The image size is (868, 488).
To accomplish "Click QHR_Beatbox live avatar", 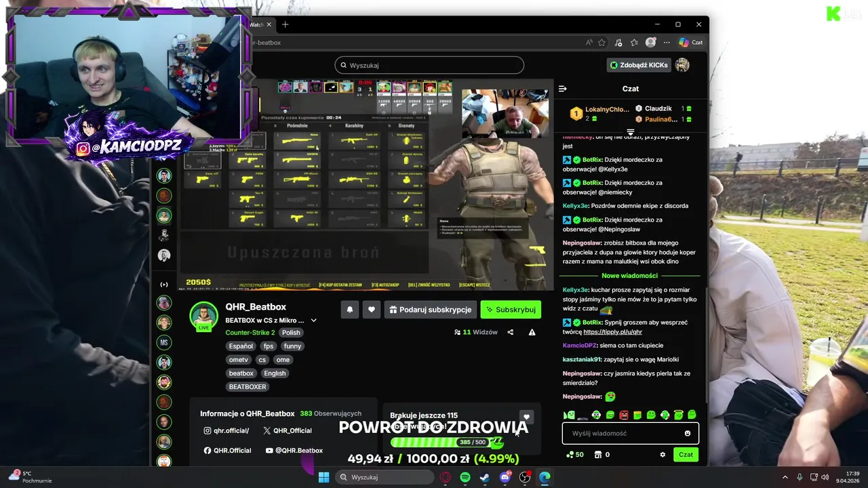I will 203,317.
